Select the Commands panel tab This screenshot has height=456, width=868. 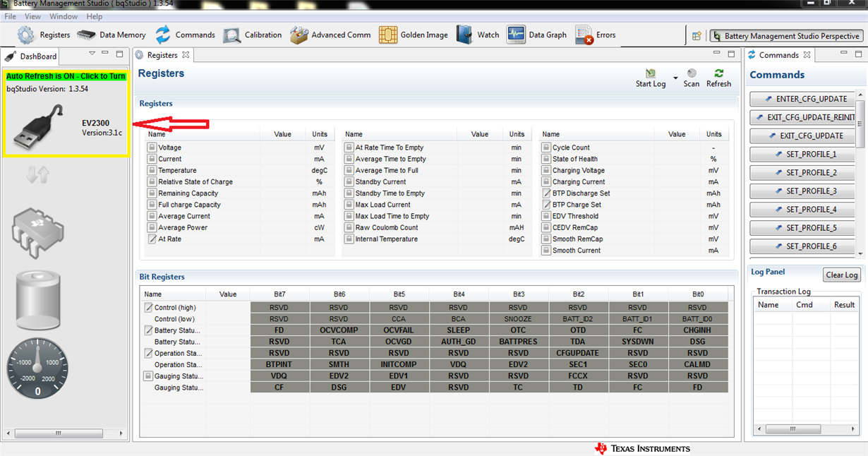click(780, 55)
